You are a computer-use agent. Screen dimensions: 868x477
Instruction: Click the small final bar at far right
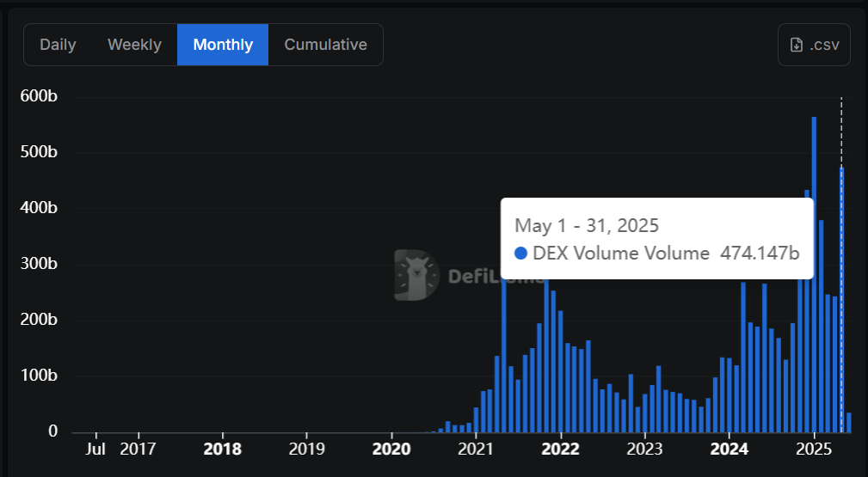849,422
